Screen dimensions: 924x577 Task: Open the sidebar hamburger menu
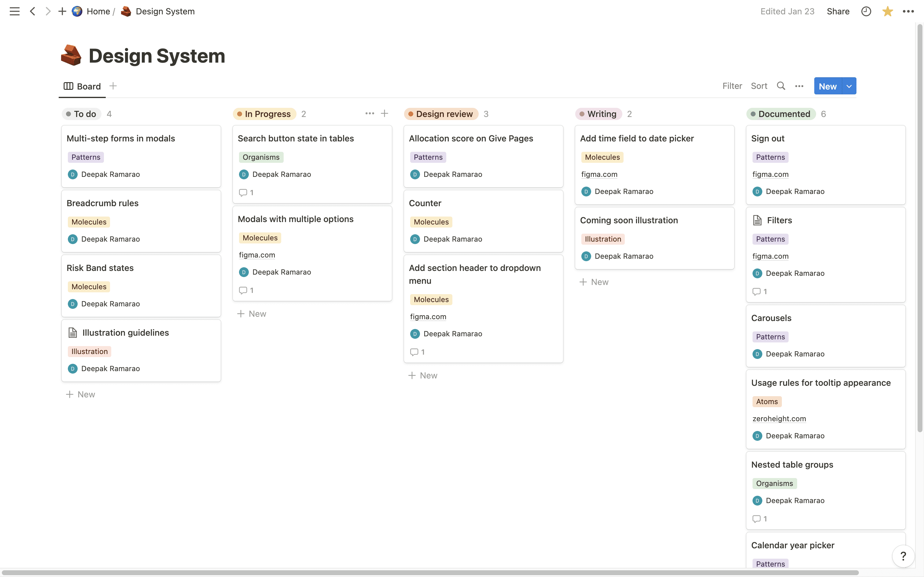pyautogui.click(x=14, y=11)
